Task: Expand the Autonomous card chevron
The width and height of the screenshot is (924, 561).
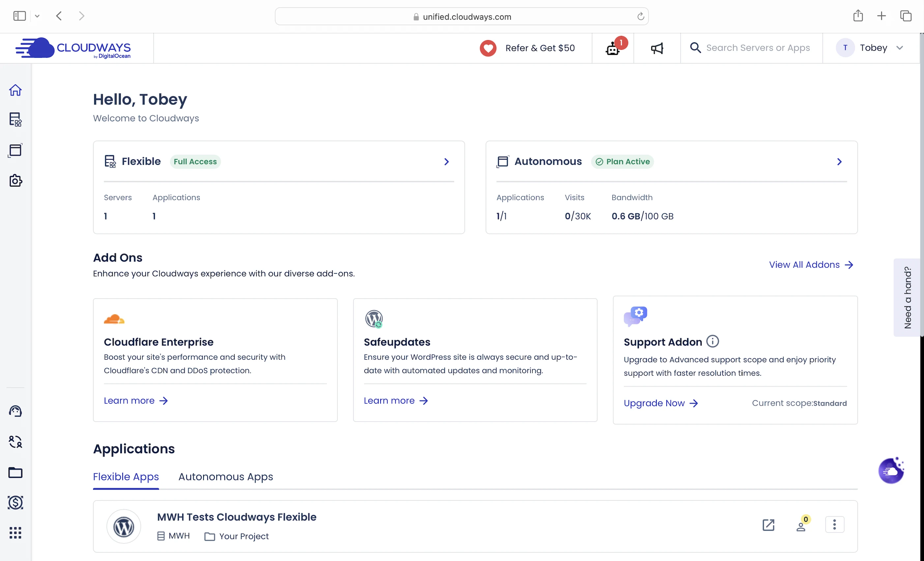Action: (x=839, y=162)
